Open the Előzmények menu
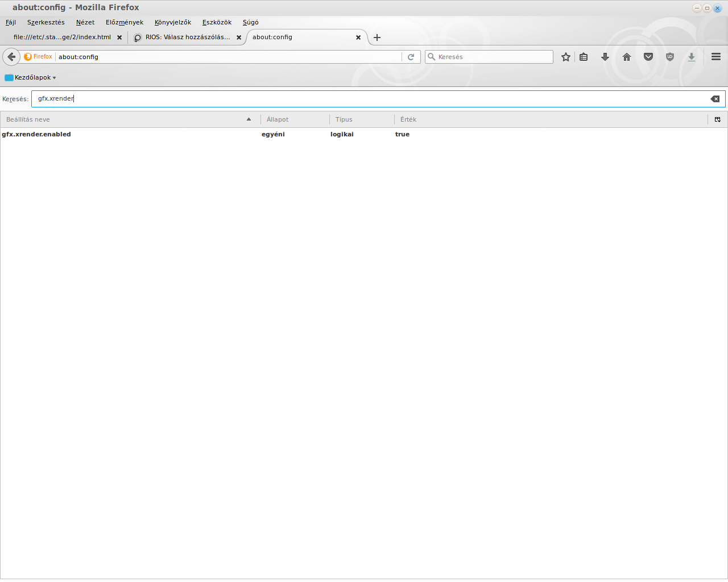This screenshot has width=728, height=582. 125,22
